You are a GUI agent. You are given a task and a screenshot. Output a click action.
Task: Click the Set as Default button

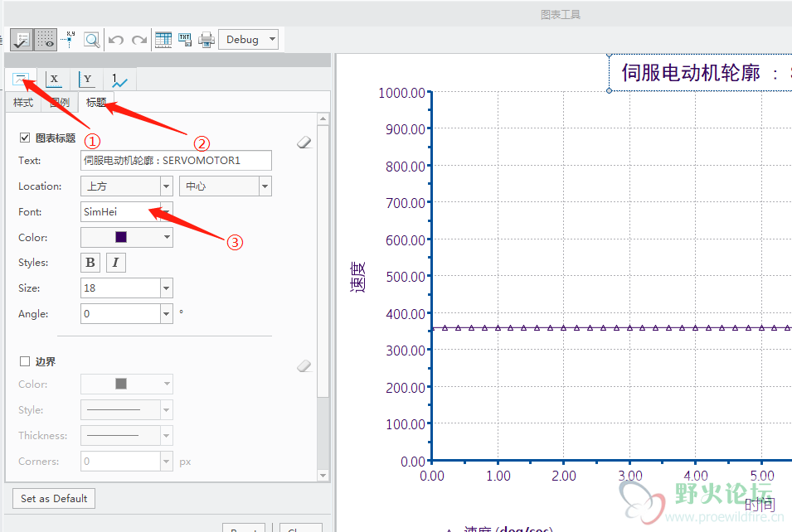54,499
